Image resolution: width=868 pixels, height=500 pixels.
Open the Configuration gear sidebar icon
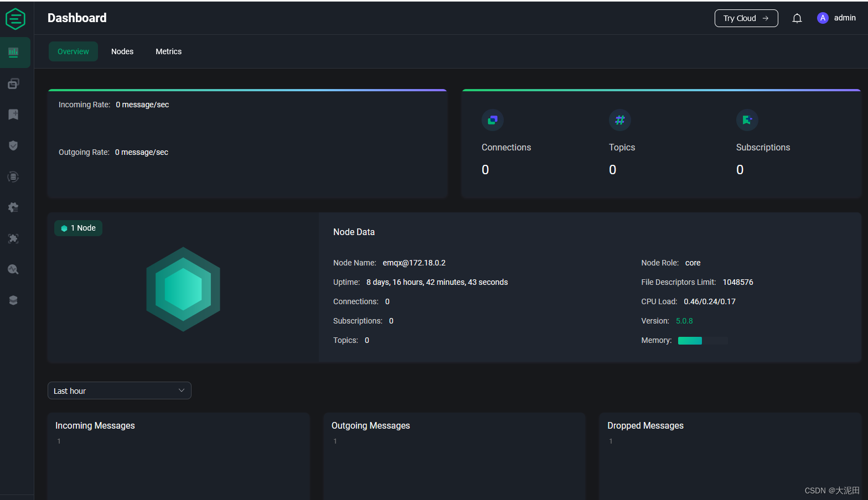pos(13,207)
